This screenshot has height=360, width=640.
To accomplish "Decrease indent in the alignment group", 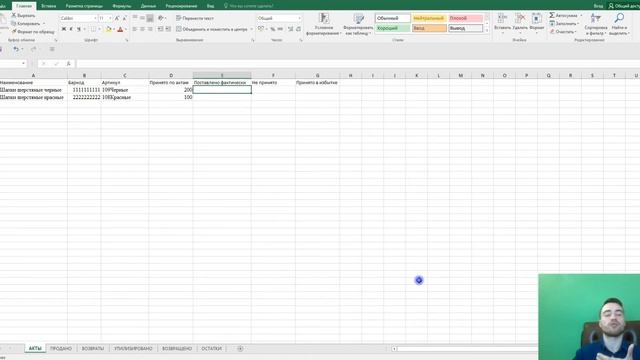I will point(160,29).
